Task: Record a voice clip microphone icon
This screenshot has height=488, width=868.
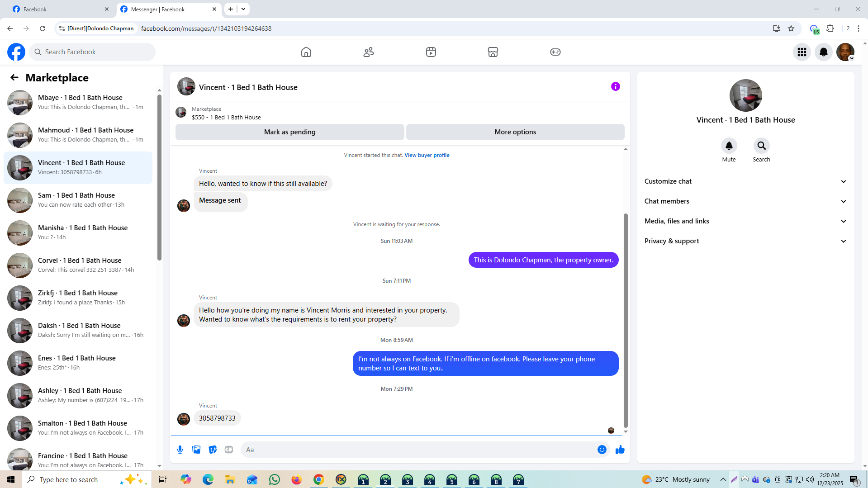Action: click(180, 450)
